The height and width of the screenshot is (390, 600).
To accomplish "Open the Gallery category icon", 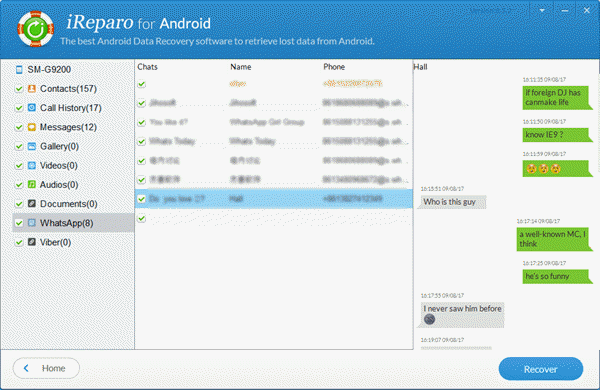I will (32, 146).
